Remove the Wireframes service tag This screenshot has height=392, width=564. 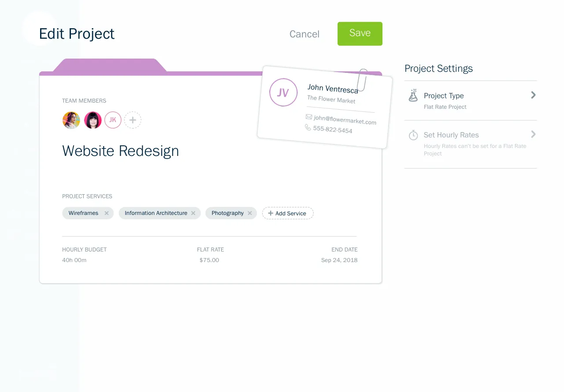click(107, 213)
